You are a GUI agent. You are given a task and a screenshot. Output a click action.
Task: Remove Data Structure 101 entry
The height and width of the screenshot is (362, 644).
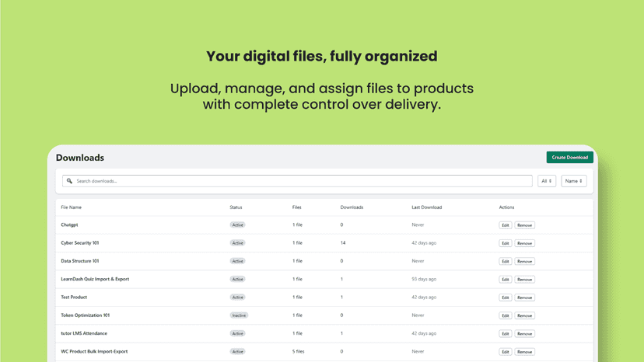[524, 262]
